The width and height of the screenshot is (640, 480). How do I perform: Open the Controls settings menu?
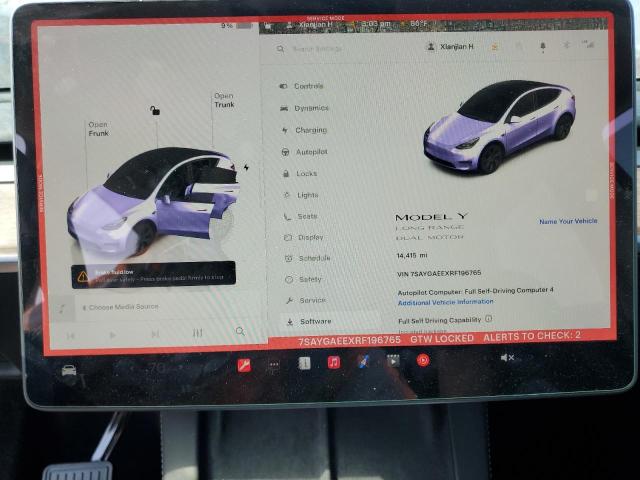click(302, 86)
